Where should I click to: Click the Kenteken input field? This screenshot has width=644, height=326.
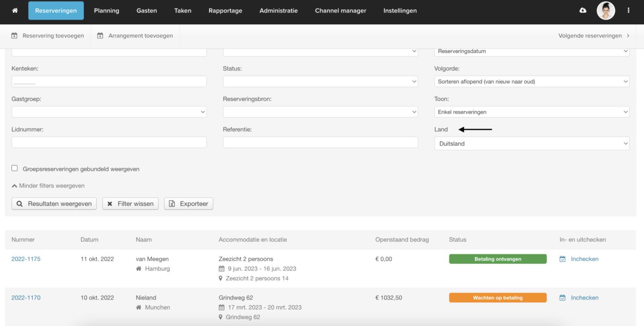tap(109, 81)
